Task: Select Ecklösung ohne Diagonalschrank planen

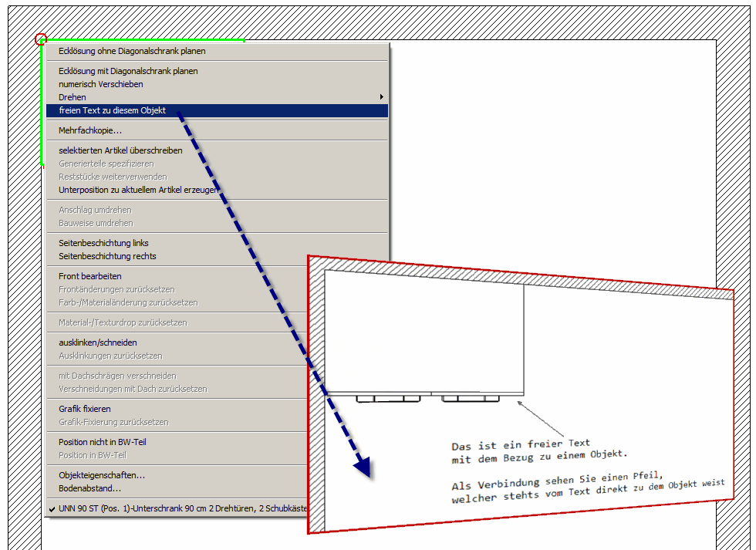Action: coord(132,51)
